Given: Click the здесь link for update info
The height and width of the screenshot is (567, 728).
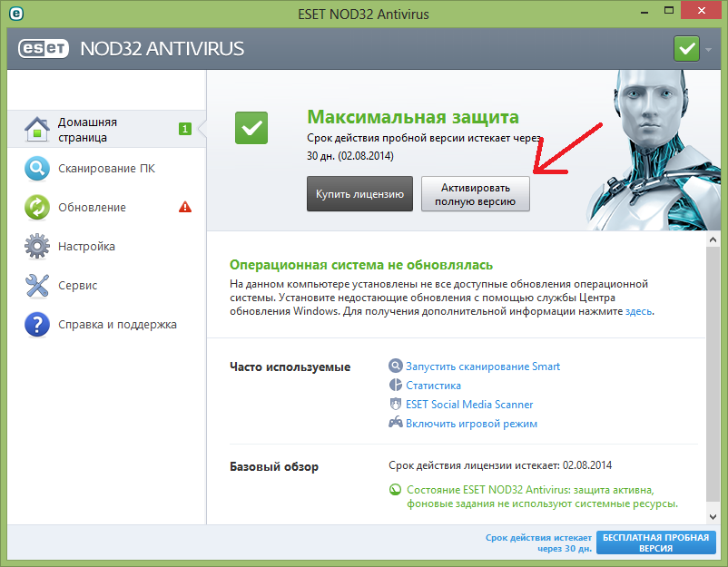Looking at the screenshot, I should (x=638, y=311).
